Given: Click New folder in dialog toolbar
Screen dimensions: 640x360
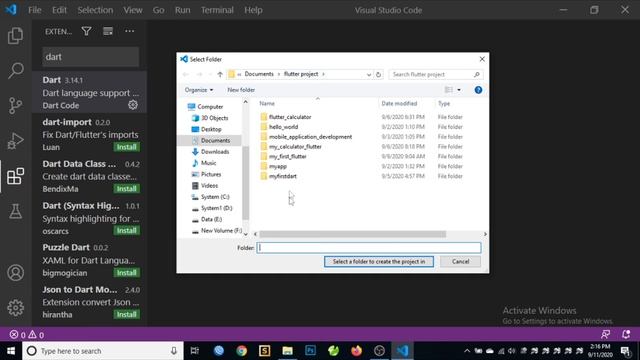Looking at the screenshot, I should (241, 90).
